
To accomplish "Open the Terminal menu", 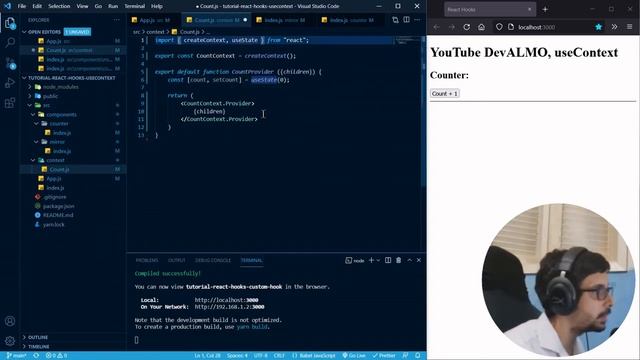I will pos(135,6).
